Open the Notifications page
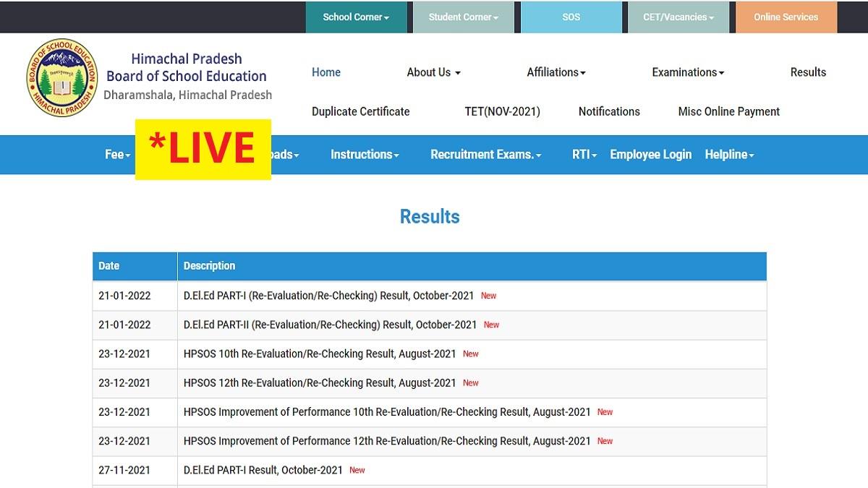 [x=609, y=111]
